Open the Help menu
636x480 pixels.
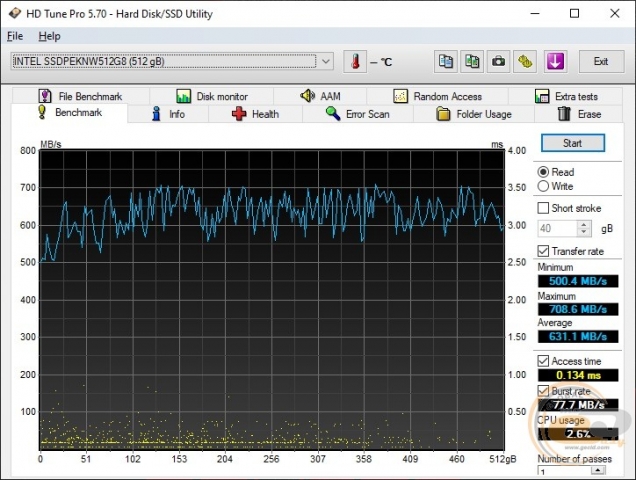click(x=49, y=36)
